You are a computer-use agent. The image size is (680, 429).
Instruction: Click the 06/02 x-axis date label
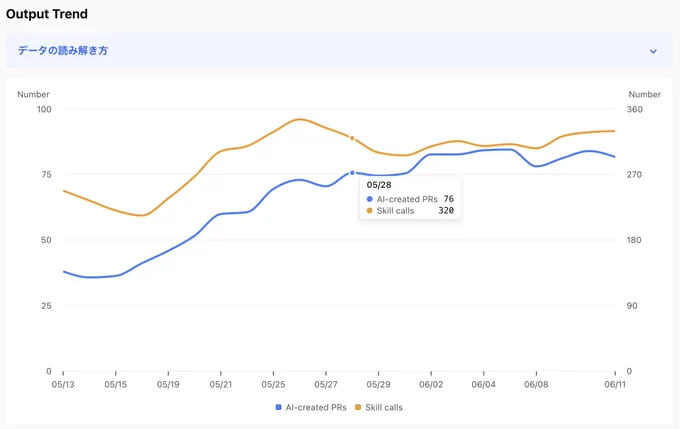click(431, 384)
